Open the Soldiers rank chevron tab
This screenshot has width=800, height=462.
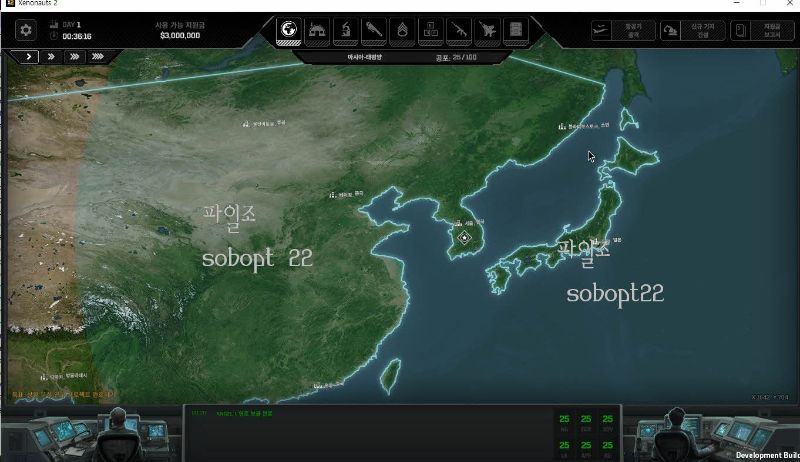[402, 30]
